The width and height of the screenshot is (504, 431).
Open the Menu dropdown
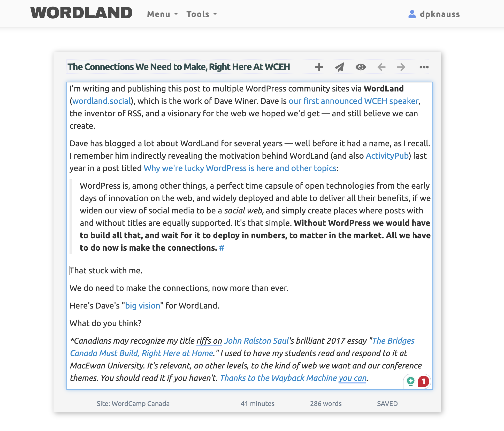click(162, 14)
